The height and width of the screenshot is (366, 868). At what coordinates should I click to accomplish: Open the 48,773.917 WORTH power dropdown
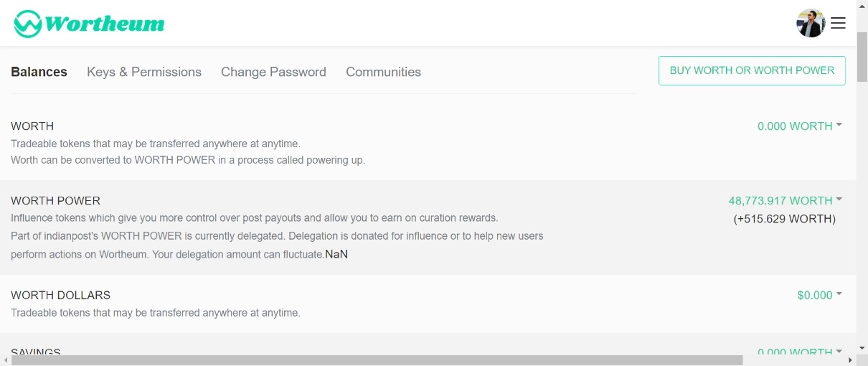[785, 201]
